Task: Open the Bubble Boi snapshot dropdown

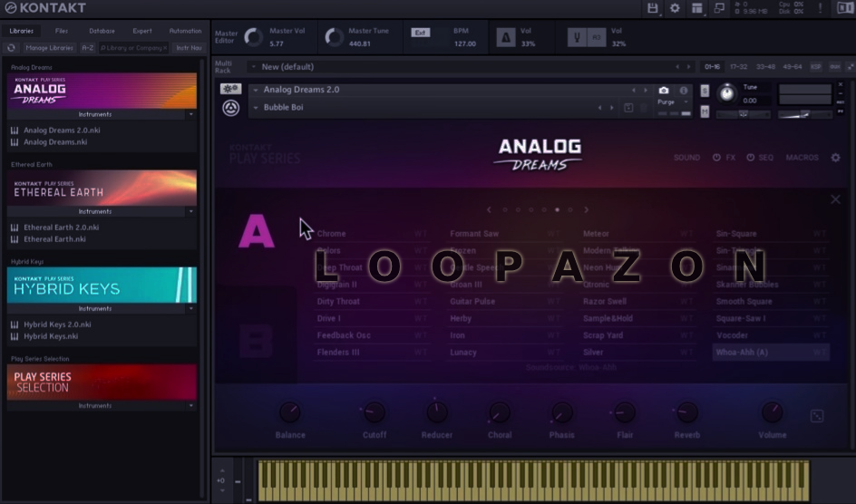Action: pyautogui.click(x=256, y=108)
